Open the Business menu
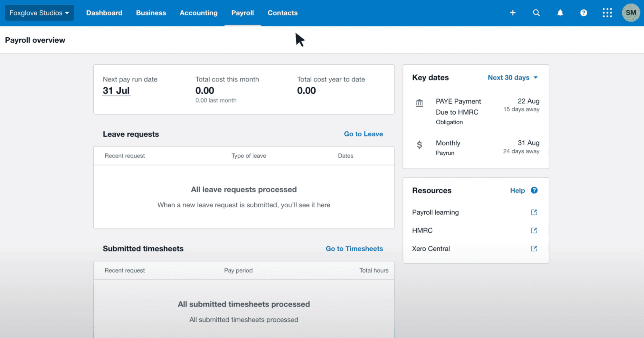 point(151,13)
